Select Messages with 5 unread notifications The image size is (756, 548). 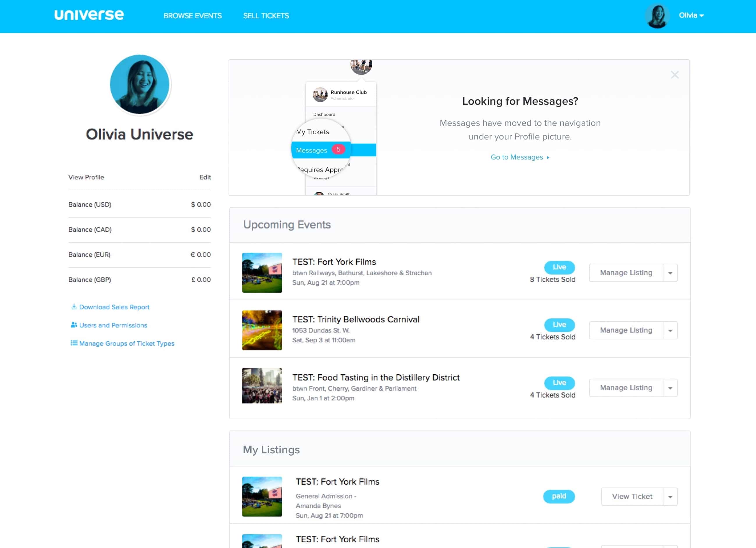(321, 150)
